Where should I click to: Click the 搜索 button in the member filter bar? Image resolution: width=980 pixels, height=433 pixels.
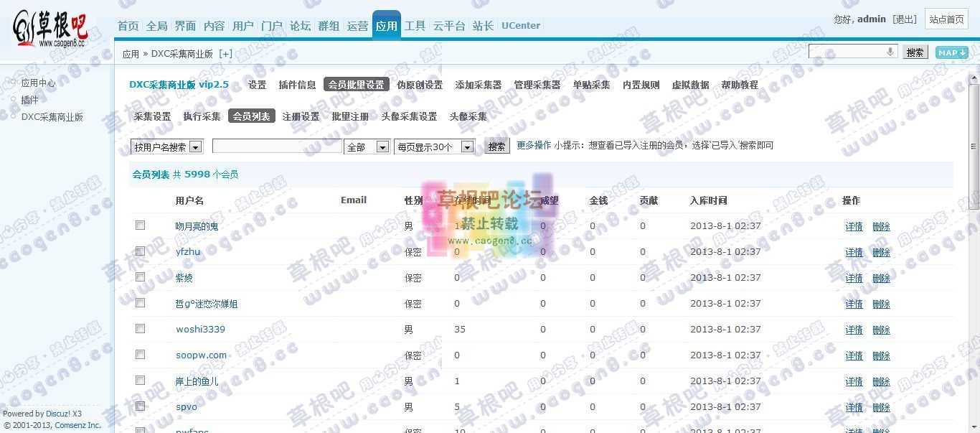pos(496,146)
